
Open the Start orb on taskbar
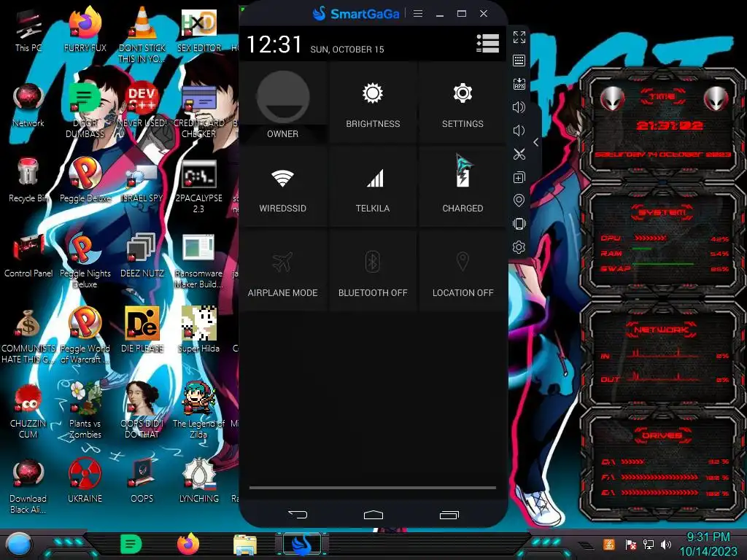[19, 544]
